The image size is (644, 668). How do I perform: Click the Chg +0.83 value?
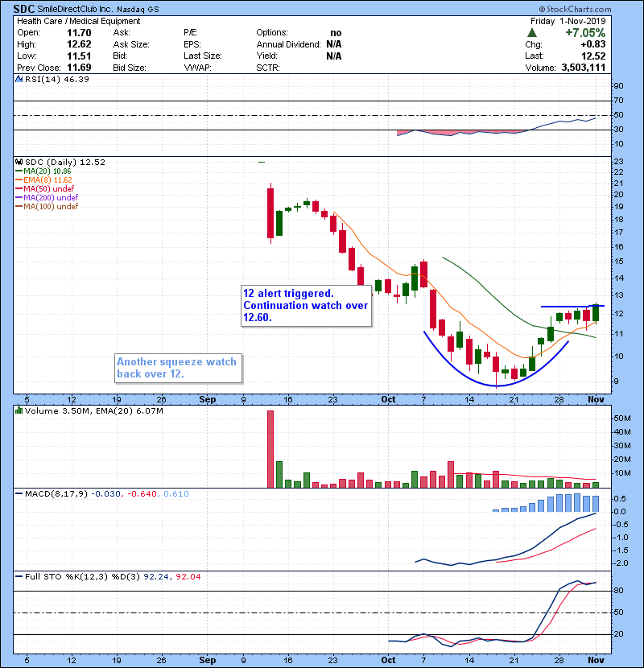click(x=592, y=44)
